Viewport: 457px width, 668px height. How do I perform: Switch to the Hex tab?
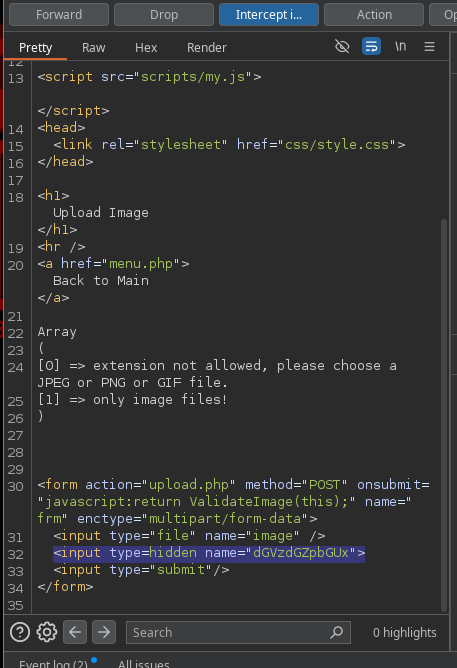[146, 48]
